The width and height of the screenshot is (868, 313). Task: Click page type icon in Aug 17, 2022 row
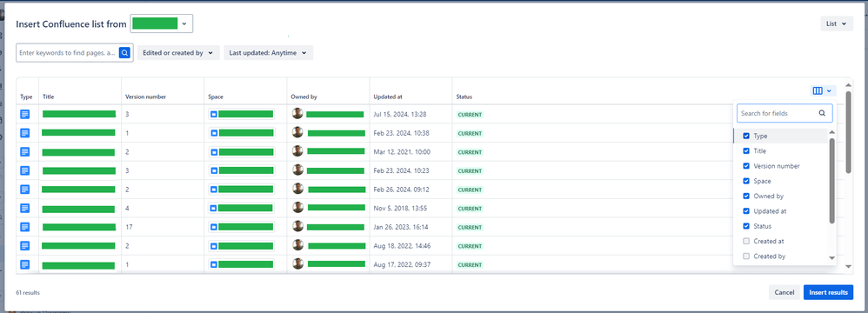pos(25,264)
